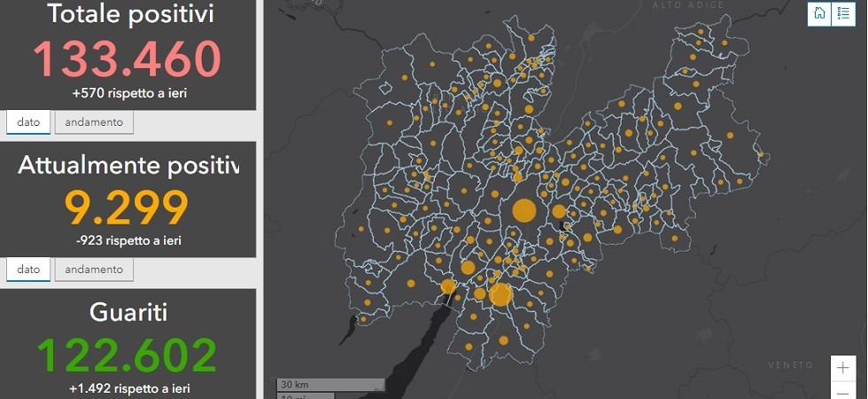Click the text -923 rispetto a ieri
This screenshot has height=399, width=868.
pos(129,240)
